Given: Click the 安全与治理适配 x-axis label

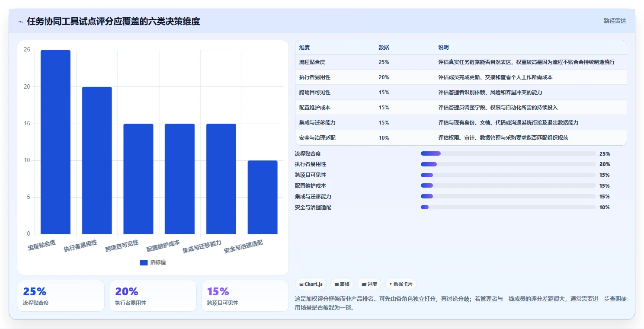Looking at the screenshot, I should click(244, 246).
